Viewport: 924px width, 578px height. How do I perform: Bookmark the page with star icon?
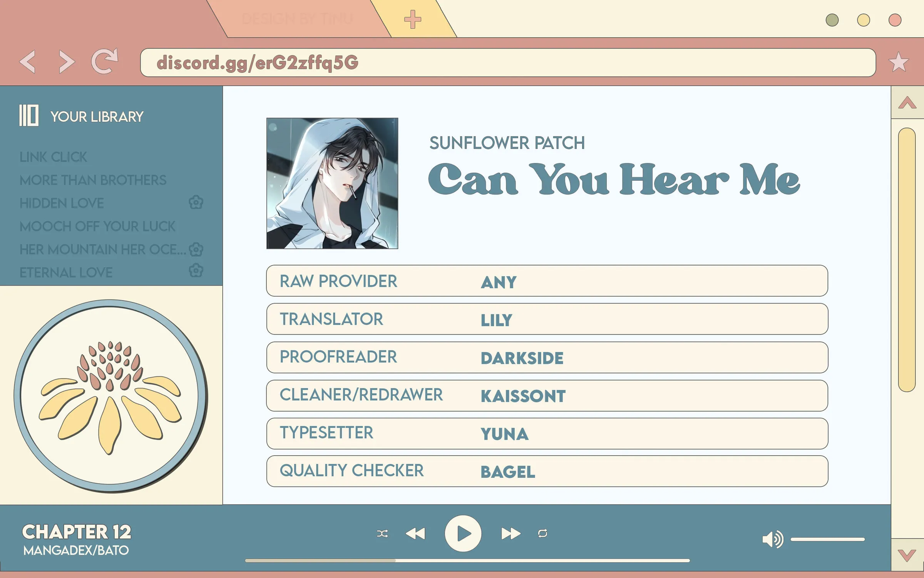point(899,62)
